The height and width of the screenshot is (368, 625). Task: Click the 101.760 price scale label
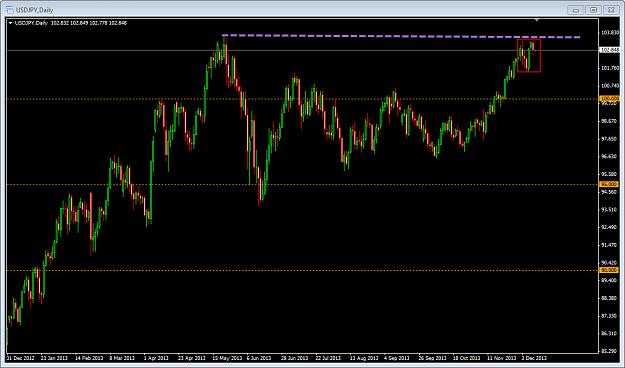click(610, 68)
